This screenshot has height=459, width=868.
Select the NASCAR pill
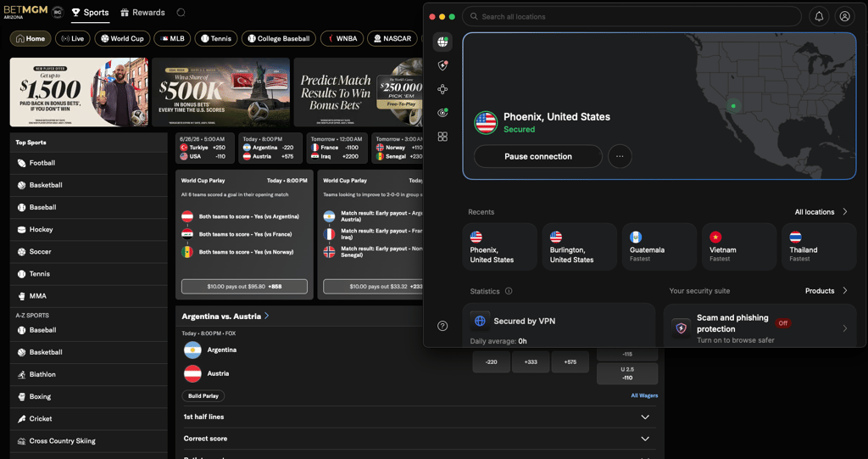pos(392,39)
